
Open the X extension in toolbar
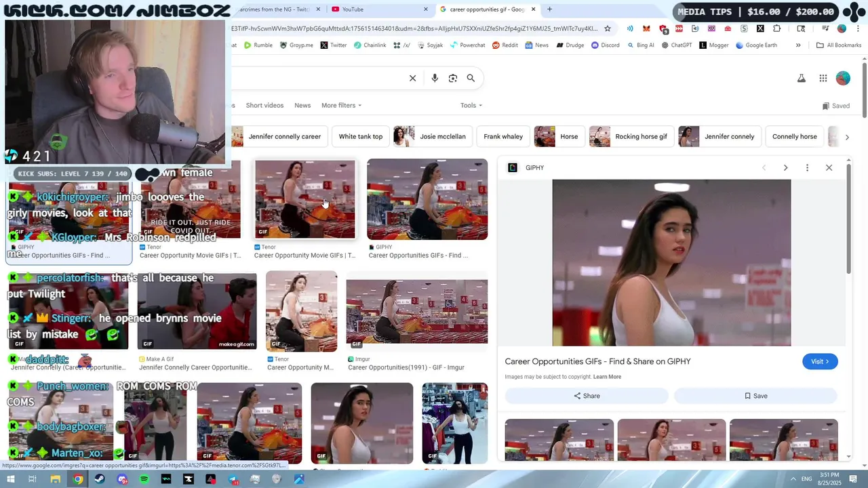click(760, 28)
